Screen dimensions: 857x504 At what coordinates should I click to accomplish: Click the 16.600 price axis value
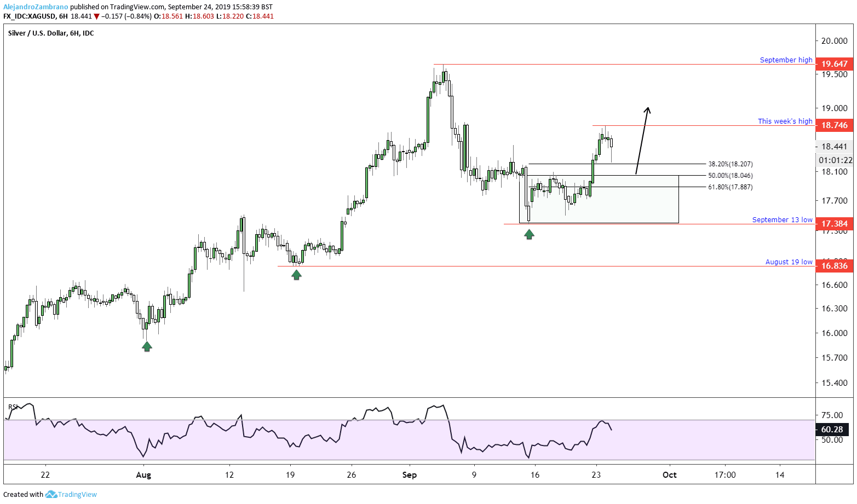834,285
